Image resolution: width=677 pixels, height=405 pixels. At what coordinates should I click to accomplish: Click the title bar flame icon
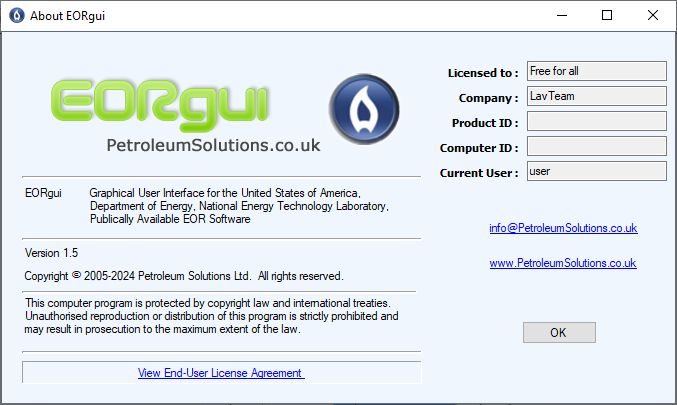[x=17, y=16]
